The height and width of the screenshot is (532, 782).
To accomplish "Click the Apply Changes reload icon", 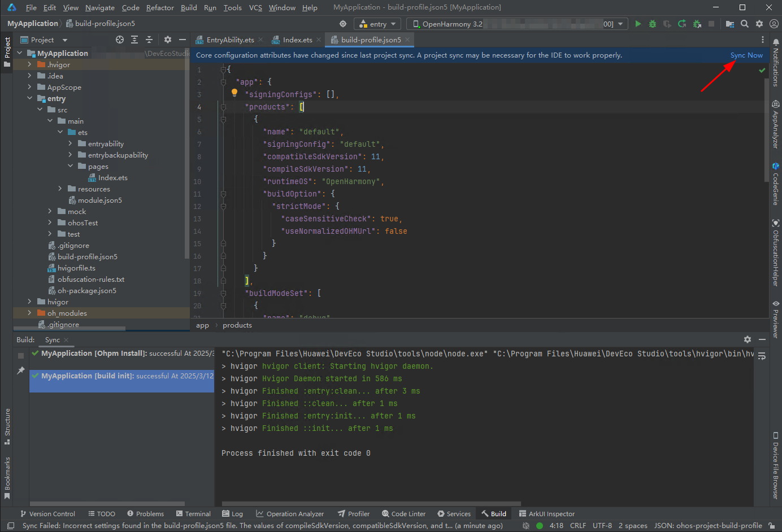I will (682, 24).
